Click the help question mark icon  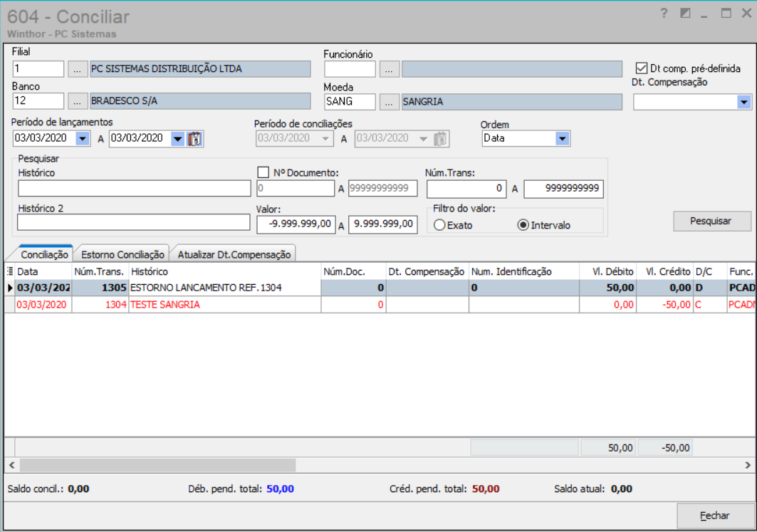pyautogui.click(x=664, y=14)
